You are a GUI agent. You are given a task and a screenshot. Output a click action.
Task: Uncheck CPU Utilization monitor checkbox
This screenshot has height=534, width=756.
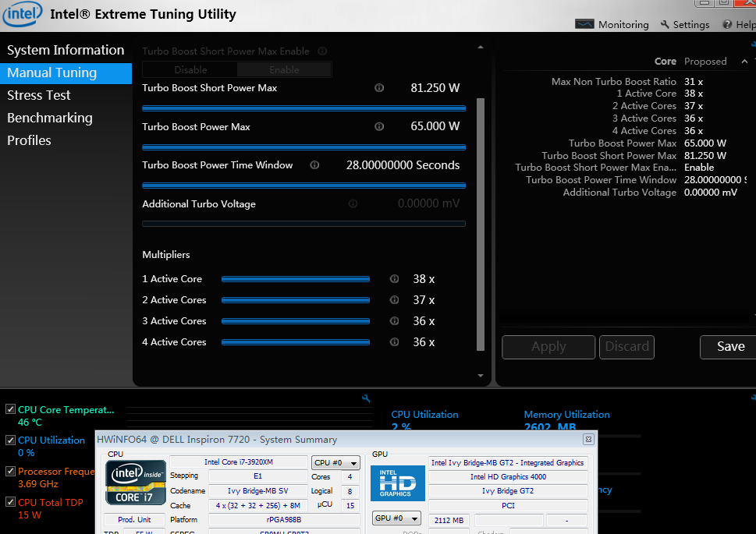click(x=11, y=440)
